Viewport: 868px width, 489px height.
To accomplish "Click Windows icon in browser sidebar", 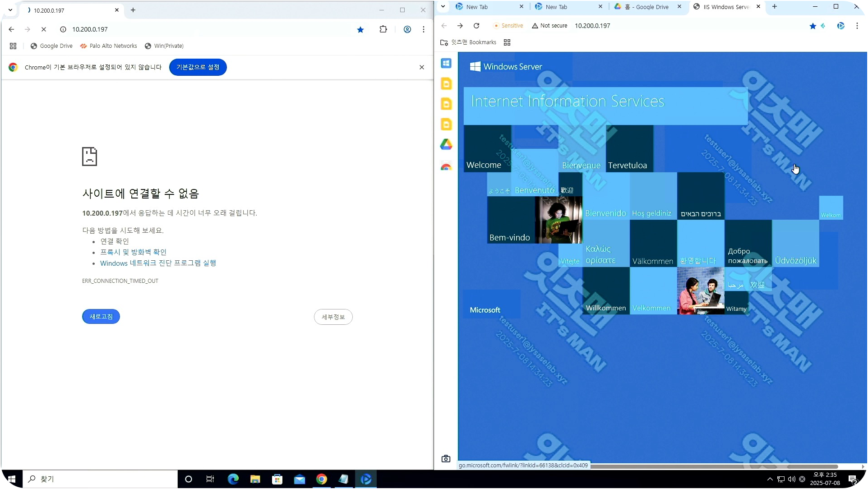I will click(x=446, y=63).
